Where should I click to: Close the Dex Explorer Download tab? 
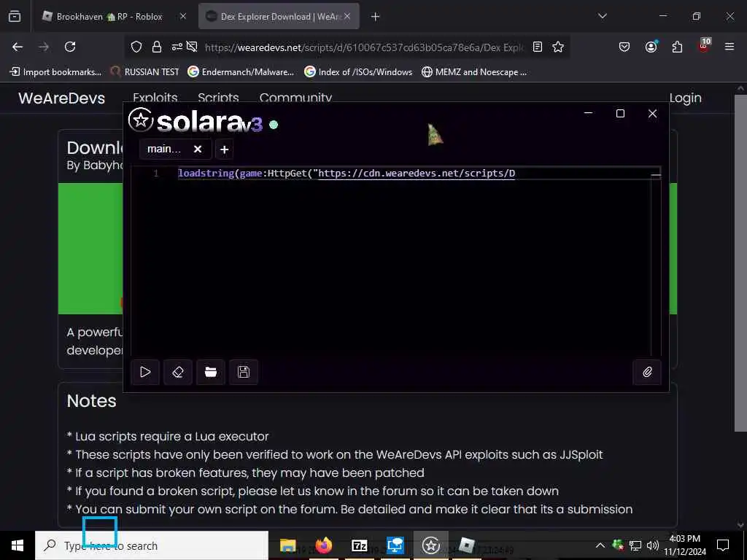347,16
